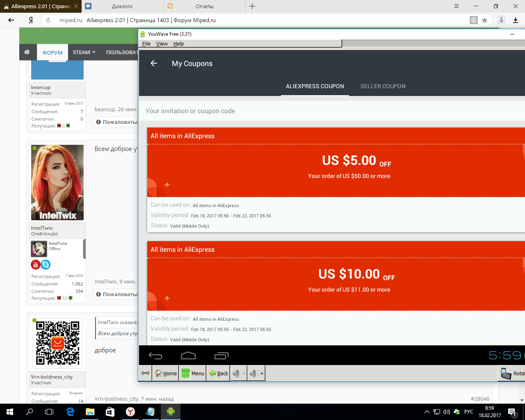The image size is (525, 420).
Task: Open the Windows notification center icon
Action: click(x=512, y=412)
